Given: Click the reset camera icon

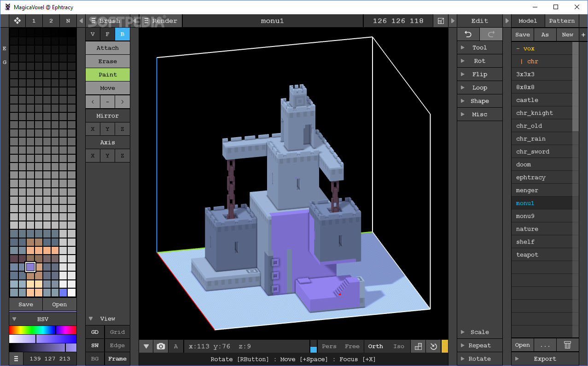Looking at the screenshot, I should (x=433, y=346).
